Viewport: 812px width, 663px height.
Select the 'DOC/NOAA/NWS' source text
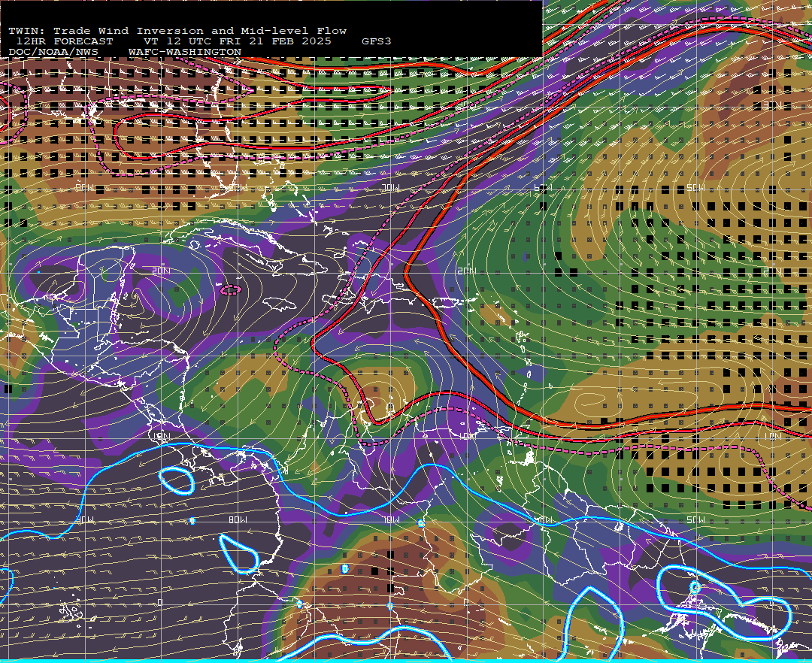pos(53,52)
